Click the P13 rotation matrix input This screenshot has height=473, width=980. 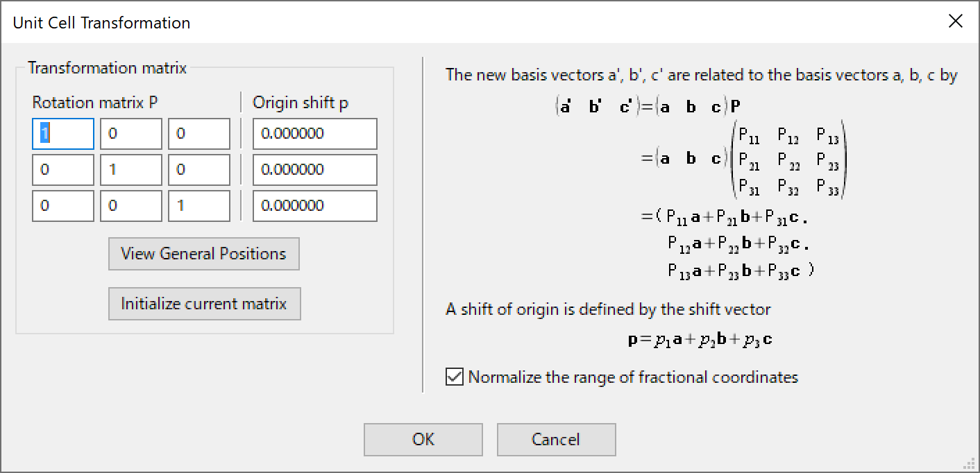tap(198, 134)
